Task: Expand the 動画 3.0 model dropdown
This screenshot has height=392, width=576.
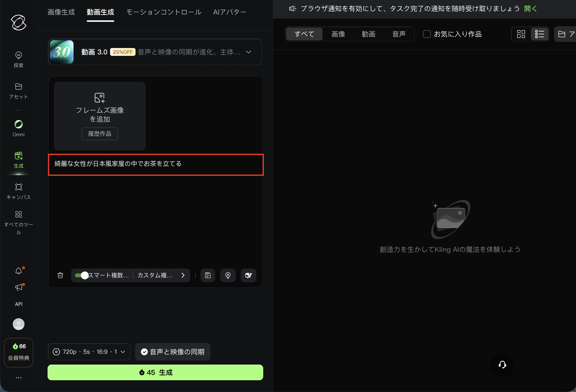Action: click(x=248, y=52)
